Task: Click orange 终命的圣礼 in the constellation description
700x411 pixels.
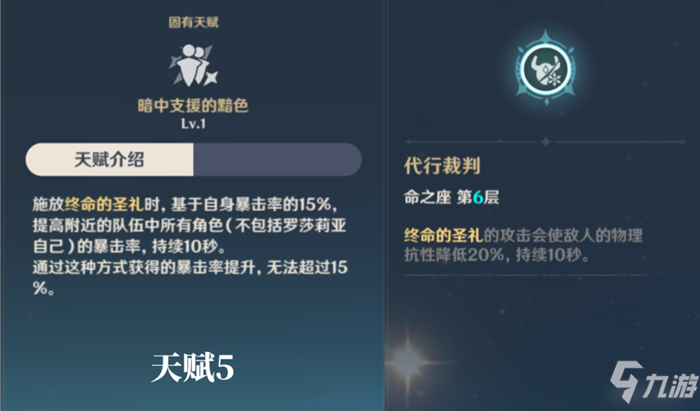Action: tap(441, 235)
